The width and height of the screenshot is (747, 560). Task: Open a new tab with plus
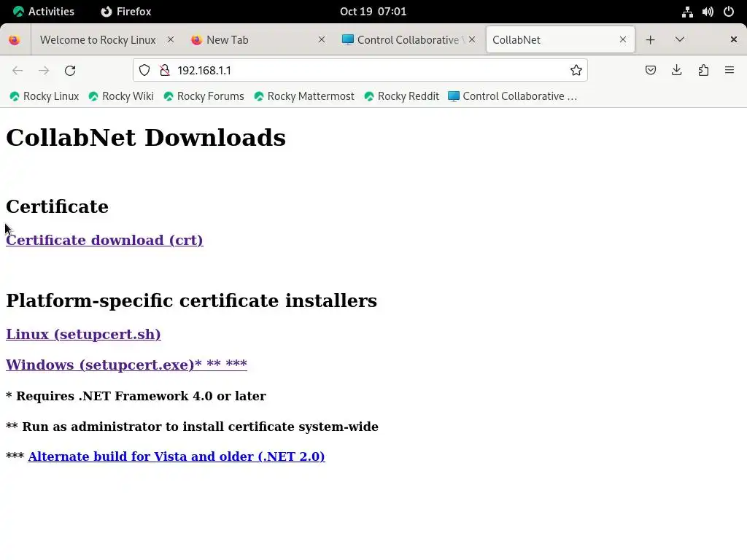coord(650,40)
